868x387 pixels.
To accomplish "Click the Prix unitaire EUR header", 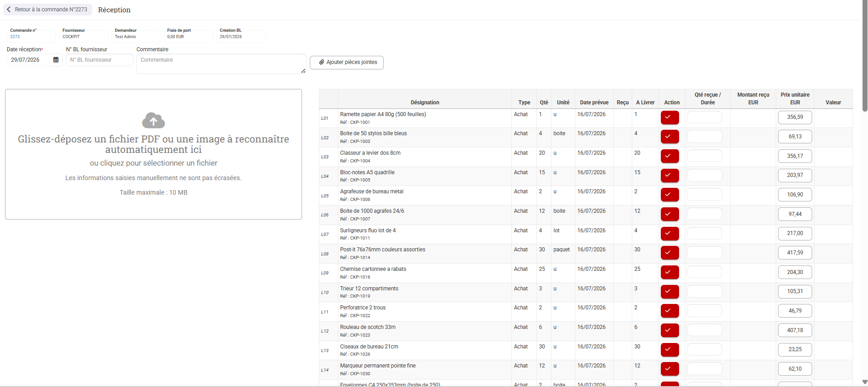I will point(795,98).
